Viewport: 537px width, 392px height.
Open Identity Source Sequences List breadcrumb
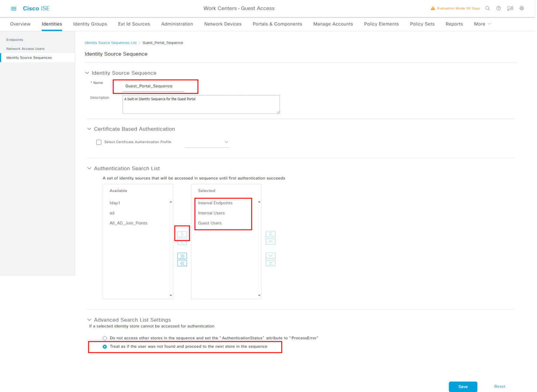coord(111,43)
